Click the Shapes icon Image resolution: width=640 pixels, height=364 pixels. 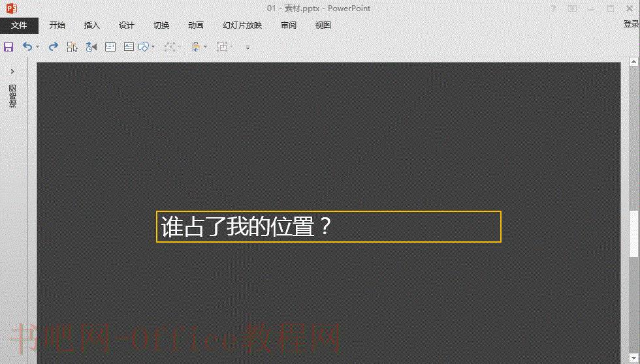point(144,47)
